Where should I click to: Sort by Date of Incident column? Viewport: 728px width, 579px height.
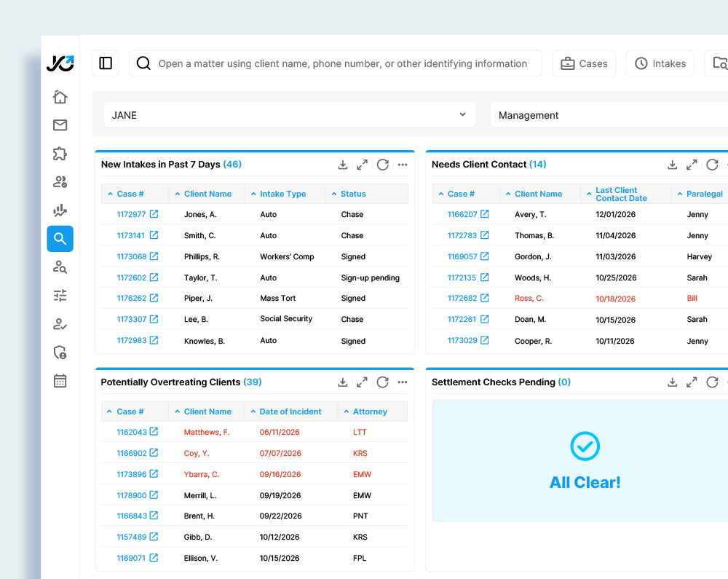click(290, 411)
